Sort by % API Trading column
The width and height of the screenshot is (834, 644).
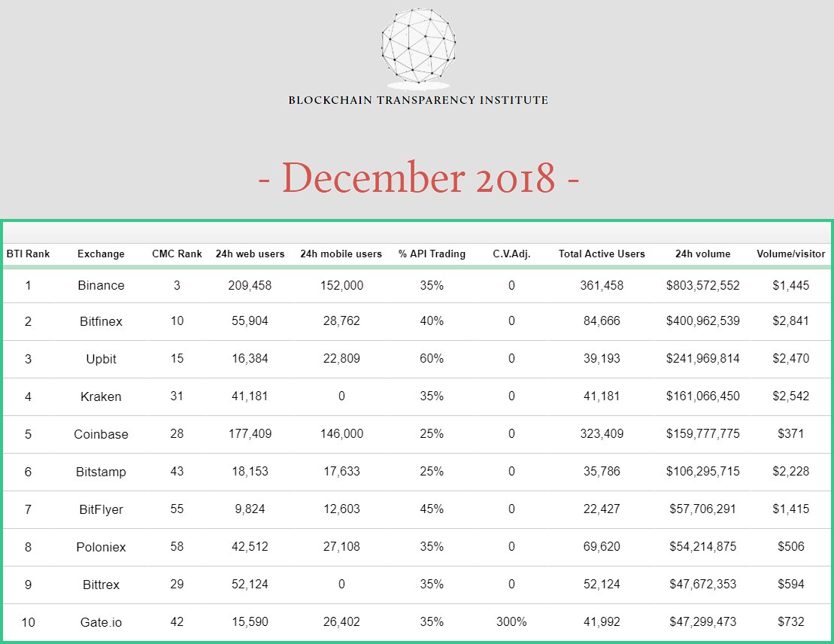[x=432, y=254]
